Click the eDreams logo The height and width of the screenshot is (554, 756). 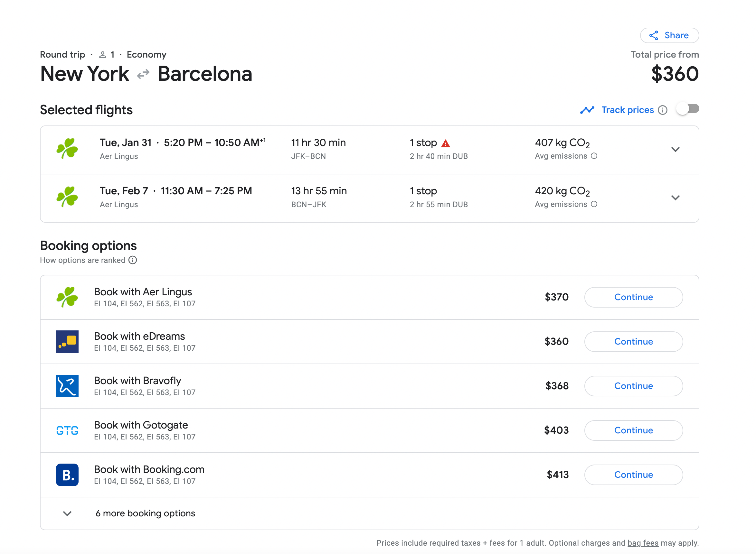[67, 341]
